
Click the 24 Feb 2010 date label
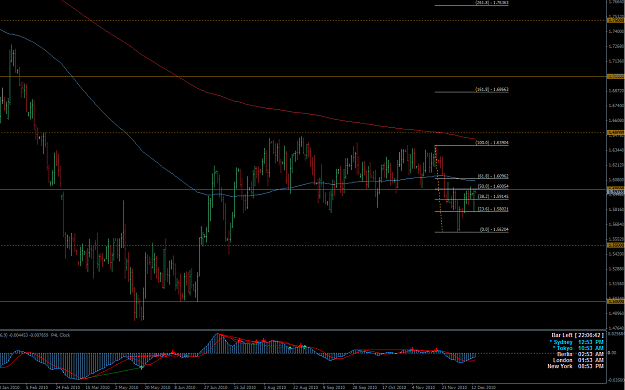67,387
